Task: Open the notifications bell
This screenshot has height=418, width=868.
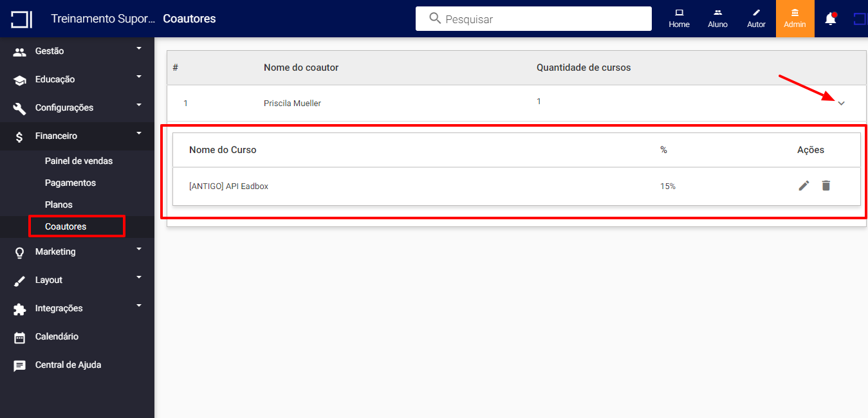Action: coord(831,19)
